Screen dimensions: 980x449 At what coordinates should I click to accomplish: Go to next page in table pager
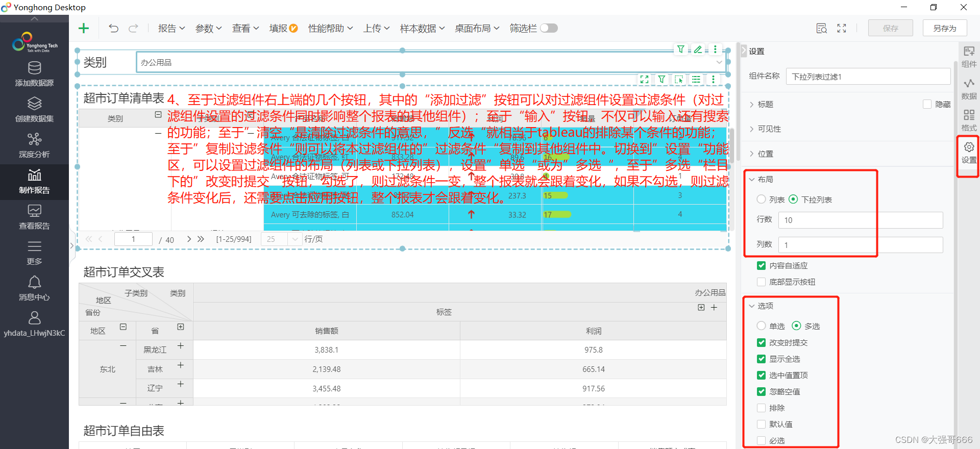coord(189,239)
